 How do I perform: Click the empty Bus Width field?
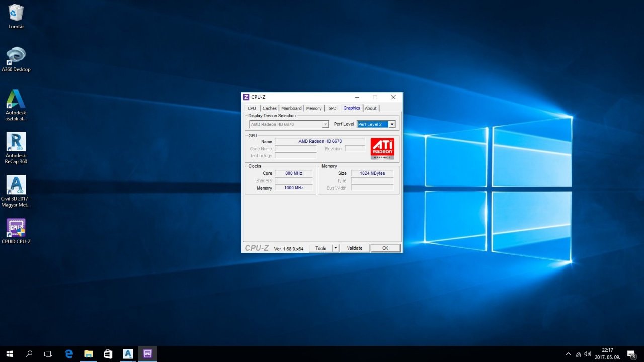[372, 188]
